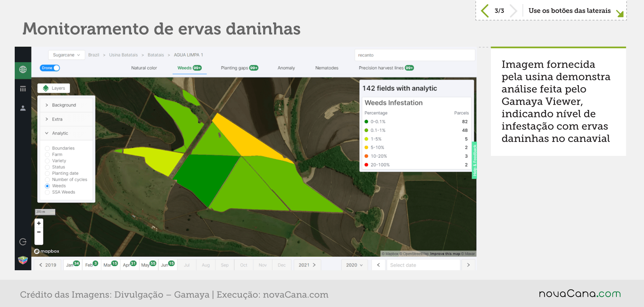
Task: Go to next slide with right arrow
Action: click(514, 11)
